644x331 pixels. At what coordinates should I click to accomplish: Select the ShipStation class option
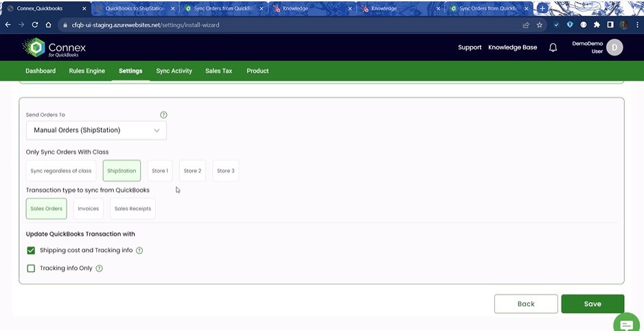(122, 171)
